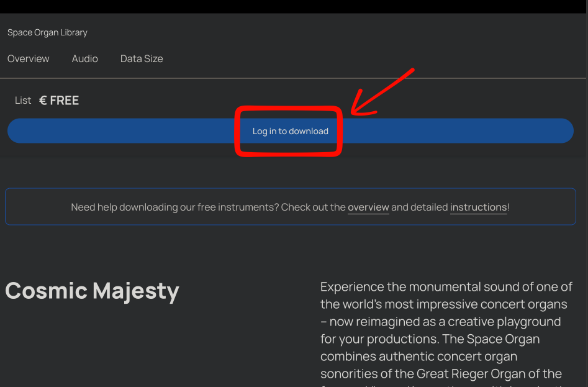Screen dimensions: 588x387
Task: Select the Data Size tab
Action: point(142,58)
